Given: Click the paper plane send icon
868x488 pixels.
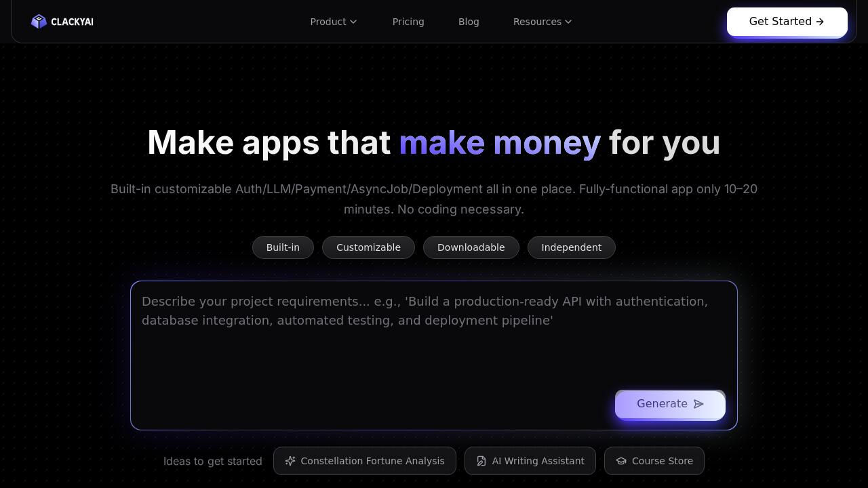Looking at the screenshot, I should point(698,404).
